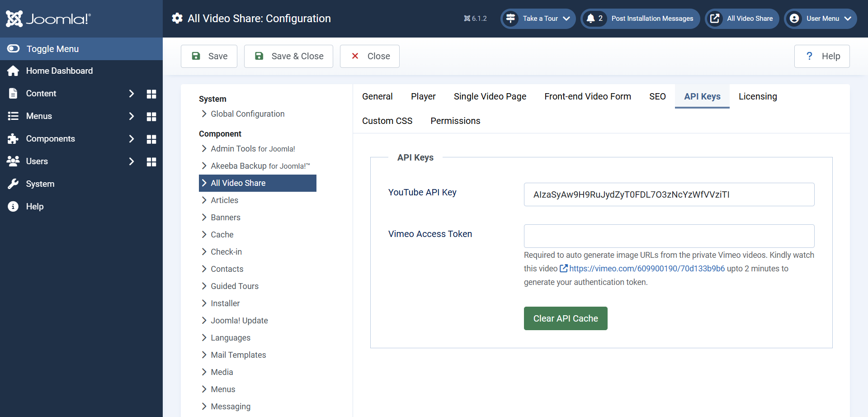Switch to the General tab
Viewport: 868px width, 417px height.
click(377, 96)
